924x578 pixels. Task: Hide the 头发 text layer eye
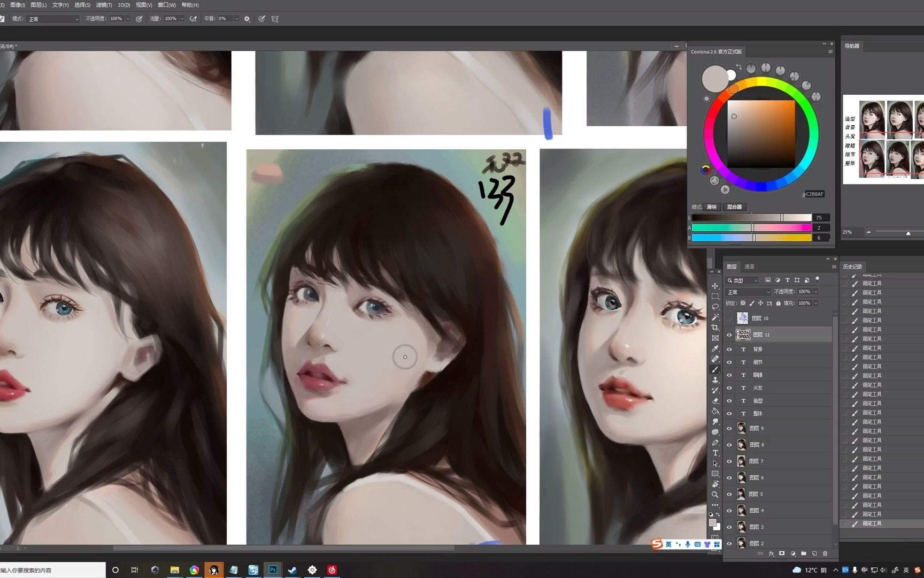click(729, 388)
